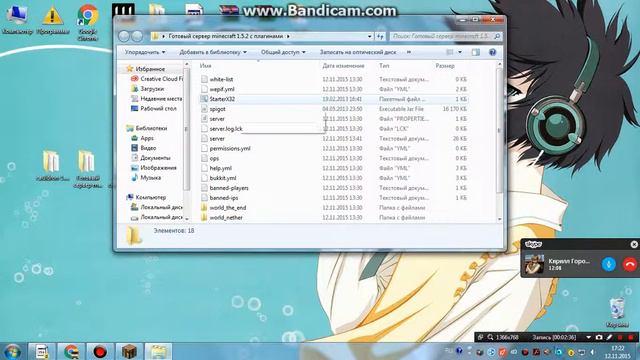Open the Добавить в библиотеку dropdown
This screenshot has height=360, width=640.
click(x=213, y=52)
